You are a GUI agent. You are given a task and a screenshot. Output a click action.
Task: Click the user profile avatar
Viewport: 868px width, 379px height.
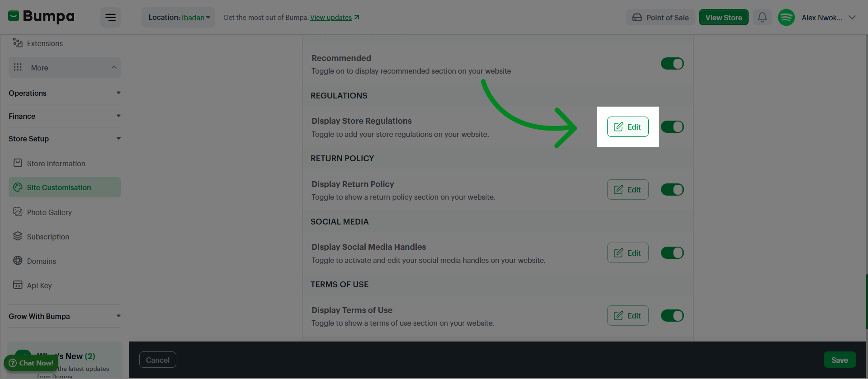click(x=786, y=18)
